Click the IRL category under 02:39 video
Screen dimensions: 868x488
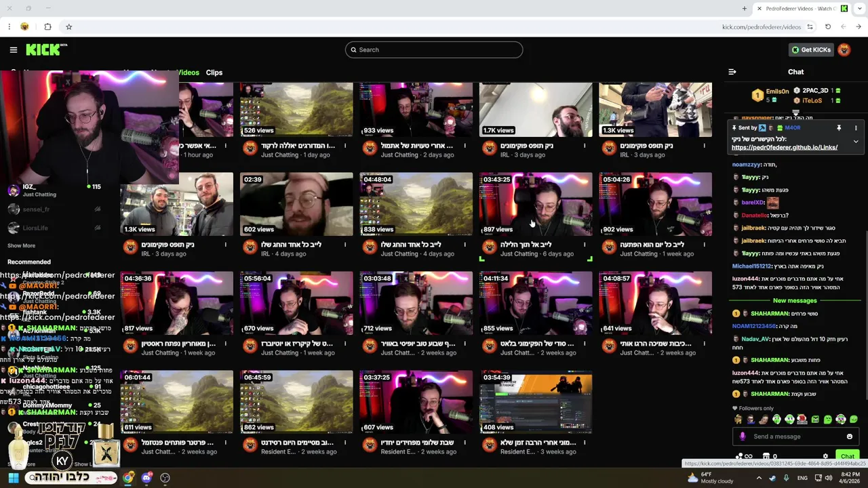tap(265, 253)
